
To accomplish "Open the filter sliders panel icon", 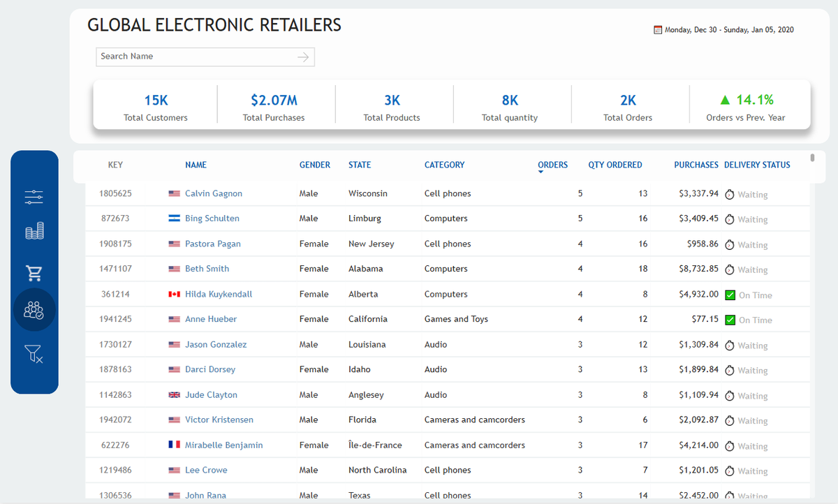I will [x=34, y=198].
